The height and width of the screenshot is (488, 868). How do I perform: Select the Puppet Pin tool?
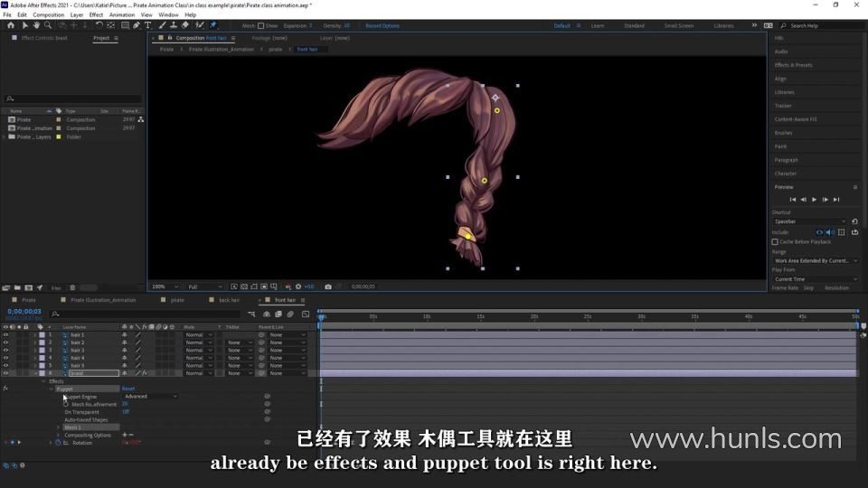(213, 25)
